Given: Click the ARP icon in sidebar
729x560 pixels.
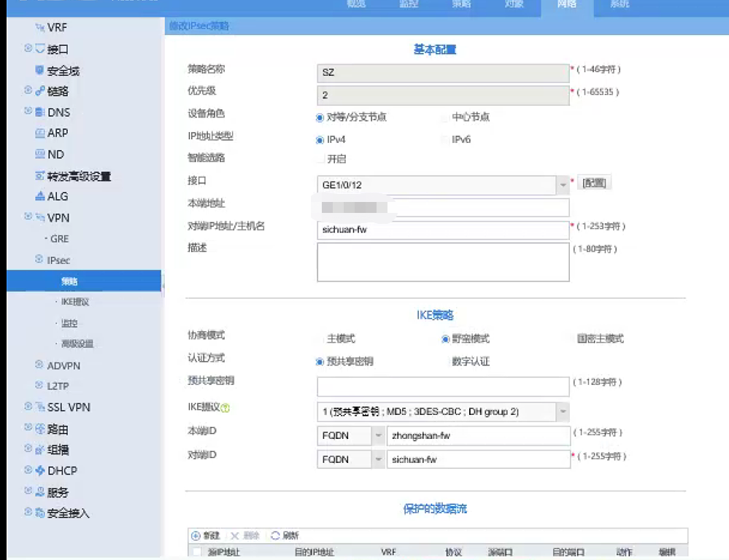Looking at the screenshot, I should pos(40,133).
